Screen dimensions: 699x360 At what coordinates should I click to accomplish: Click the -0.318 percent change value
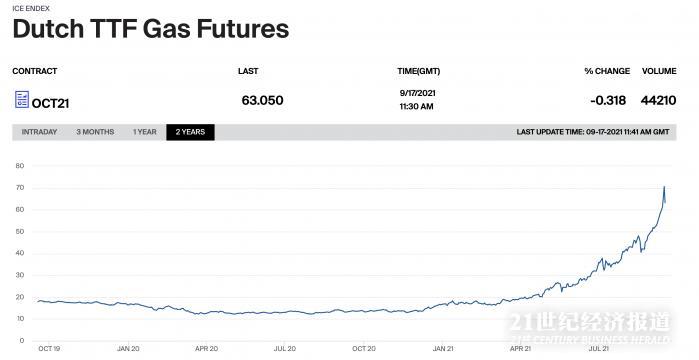608,100
